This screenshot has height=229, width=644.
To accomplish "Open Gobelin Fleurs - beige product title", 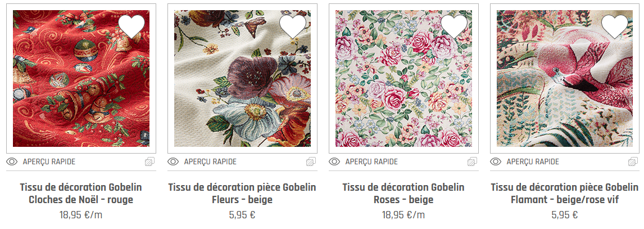I will tap(242, 193).
